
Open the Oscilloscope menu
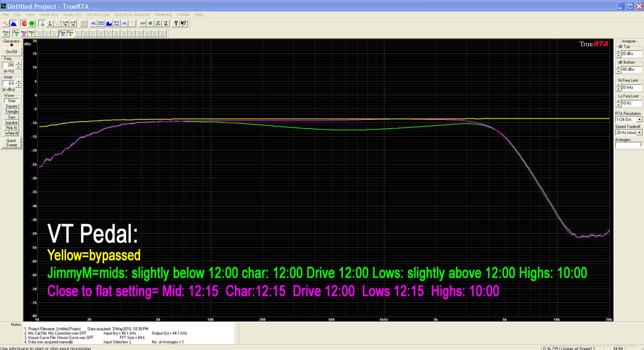click(x=98, y=14)
